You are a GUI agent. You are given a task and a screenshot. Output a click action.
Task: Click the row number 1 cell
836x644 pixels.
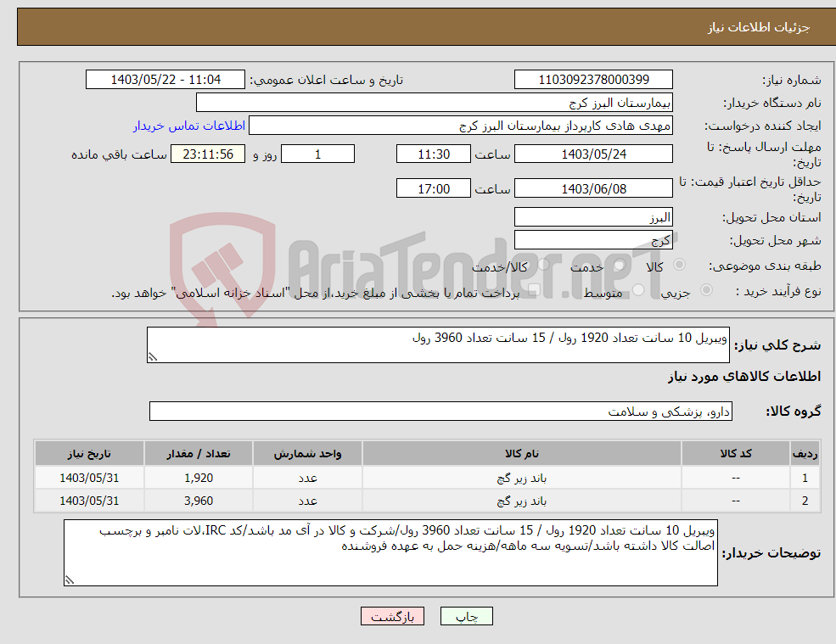(x=805, y=478)
